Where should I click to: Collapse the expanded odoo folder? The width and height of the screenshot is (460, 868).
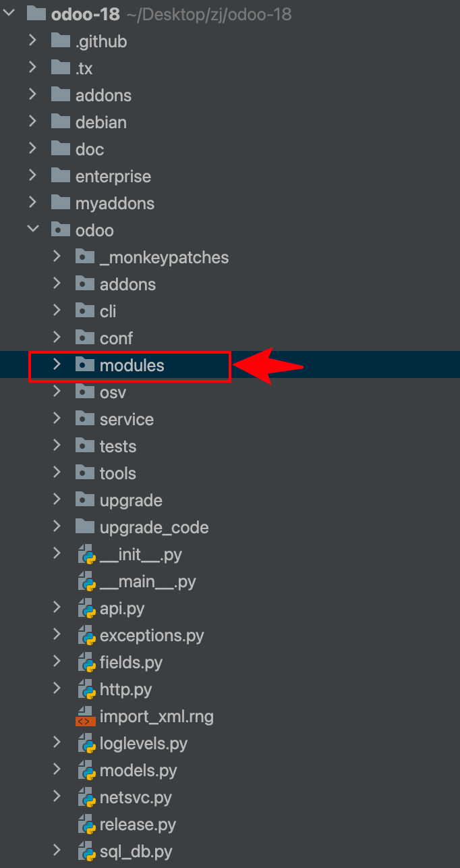click(x=32, y=230)
